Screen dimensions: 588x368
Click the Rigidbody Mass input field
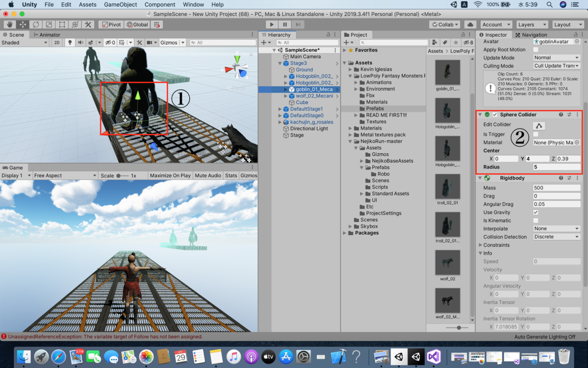point(557,188)
